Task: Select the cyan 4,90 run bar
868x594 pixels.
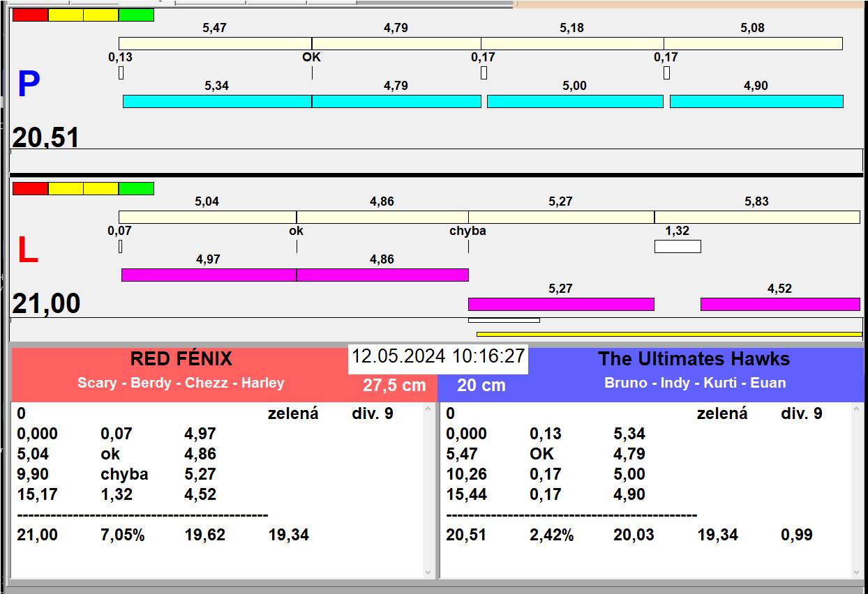Action: (x=756, y=101)
